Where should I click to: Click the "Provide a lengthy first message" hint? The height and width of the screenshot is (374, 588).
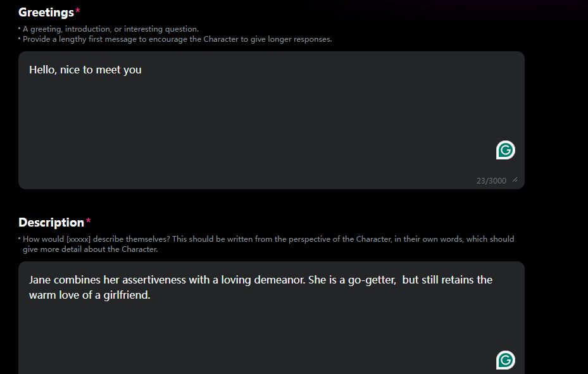click(177, 39)
